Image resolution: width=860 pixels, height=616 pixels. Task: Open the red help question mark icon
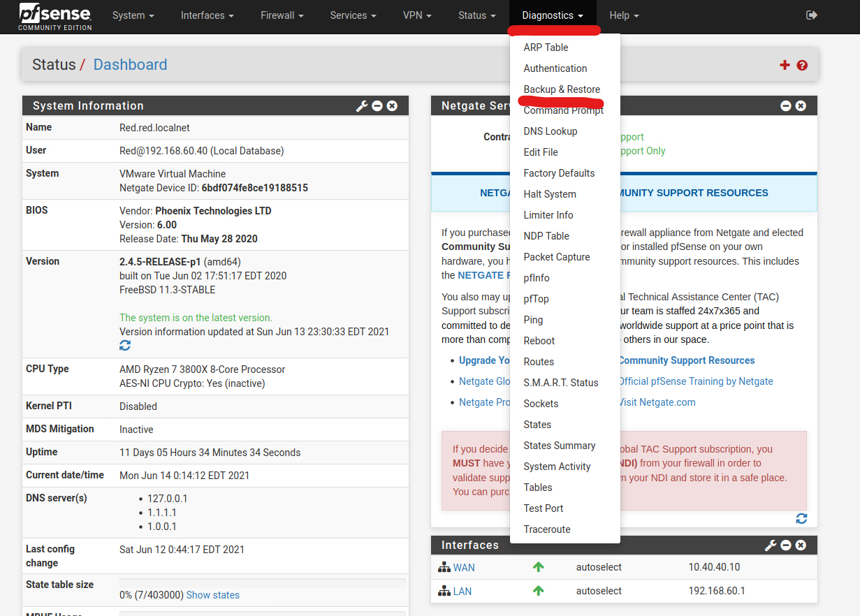pos(802,65)
